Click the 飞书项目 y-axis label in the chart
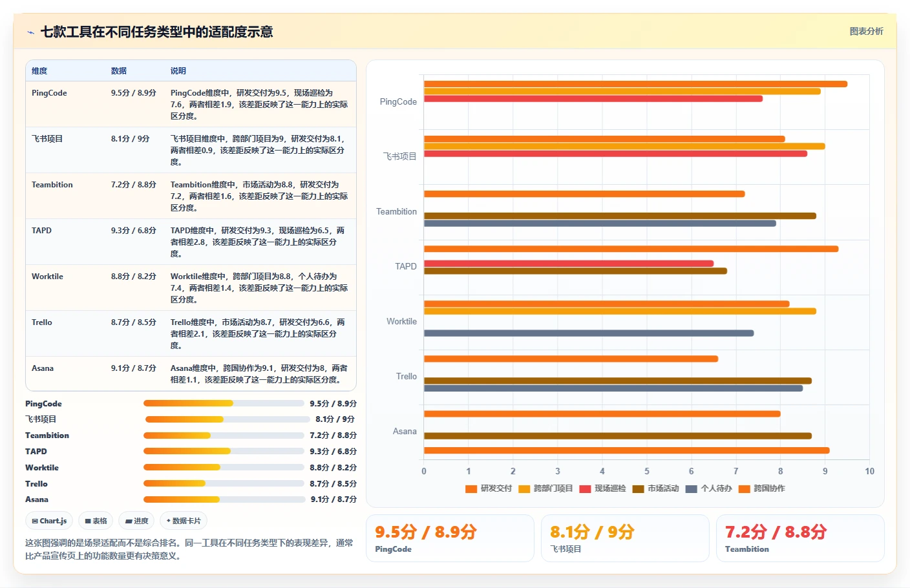 point(400,156)
